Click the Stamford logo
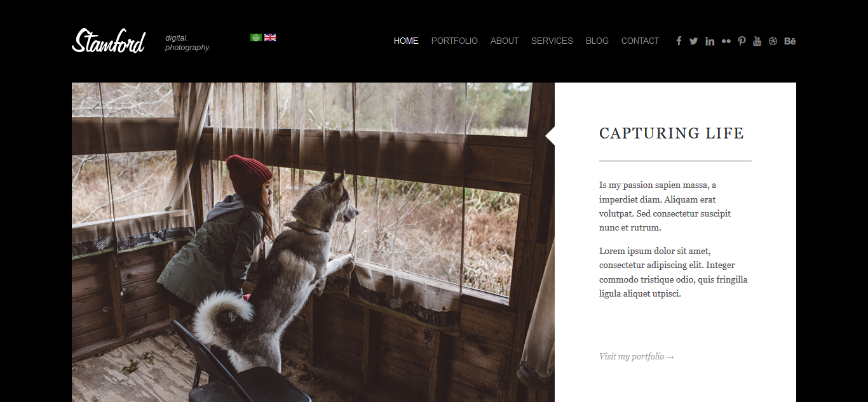Viewport: 868px width, 402px height. (x=109, y=41)
